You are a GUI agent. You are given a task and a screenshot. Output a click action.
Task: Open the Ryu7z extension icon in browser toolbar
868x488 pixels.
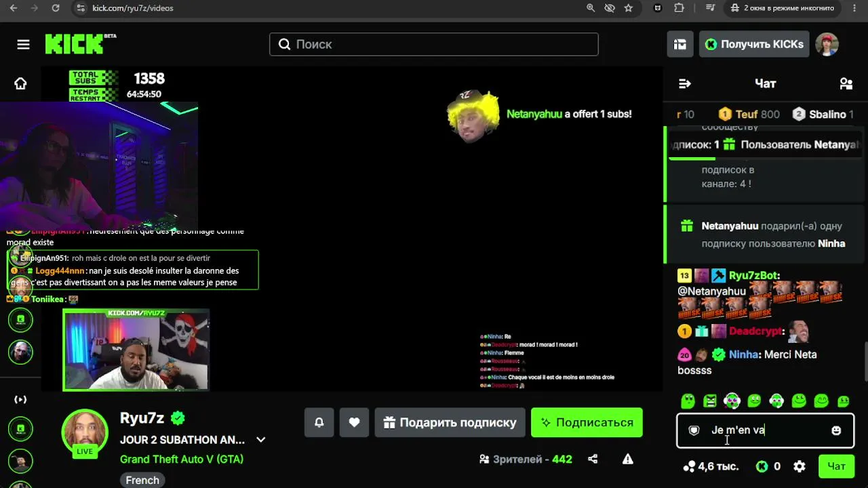pos(657,8)
